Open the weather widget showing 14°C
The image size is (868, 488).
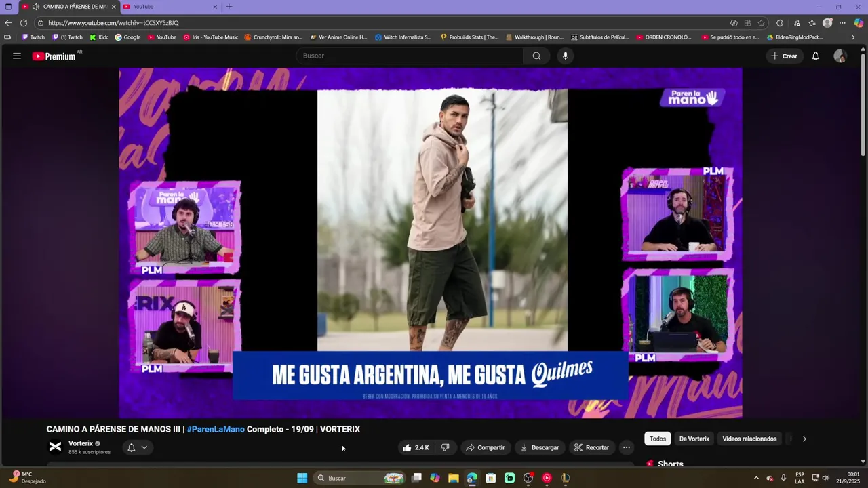(x=28, y=478)
